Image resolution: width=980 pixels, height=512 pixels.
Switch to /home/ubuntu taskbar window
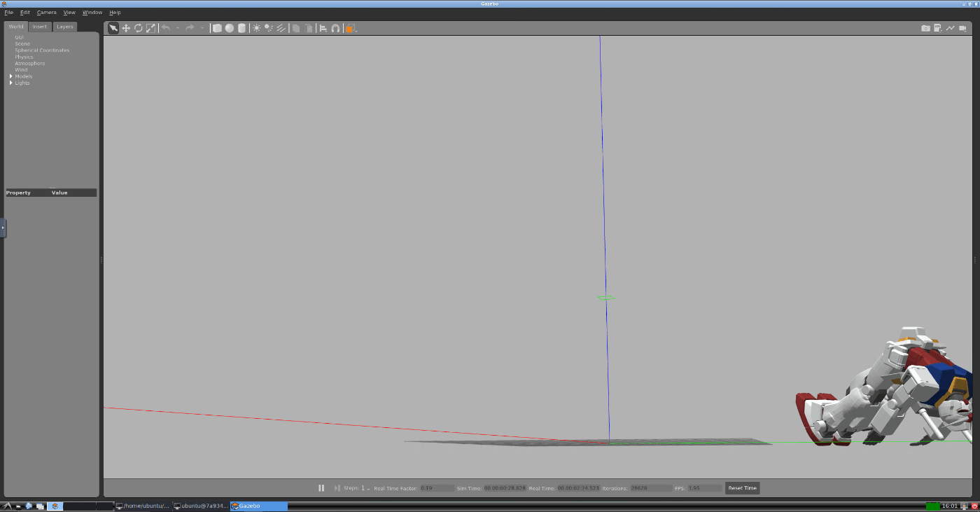point(143,506)
